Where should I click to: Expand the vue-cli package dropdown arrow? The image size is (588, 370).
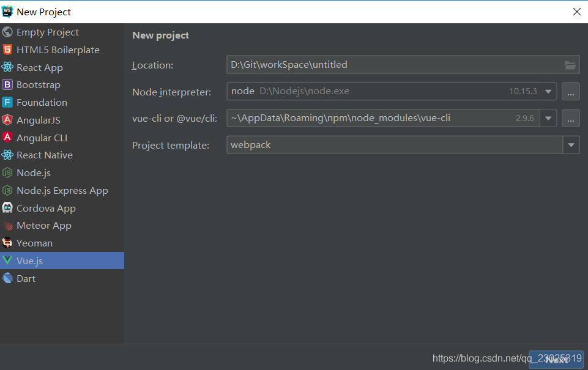click(x=548, y=118)
